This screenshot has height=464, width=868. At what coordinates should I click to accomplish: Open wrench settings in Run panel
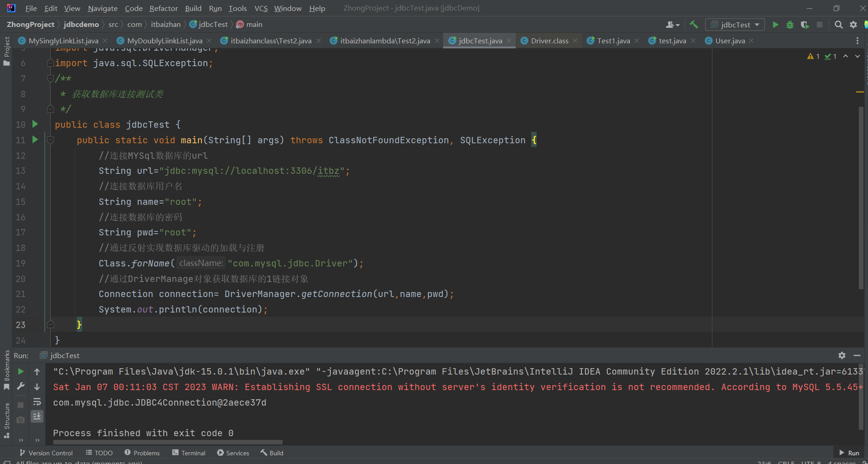(x=21, y=386)
